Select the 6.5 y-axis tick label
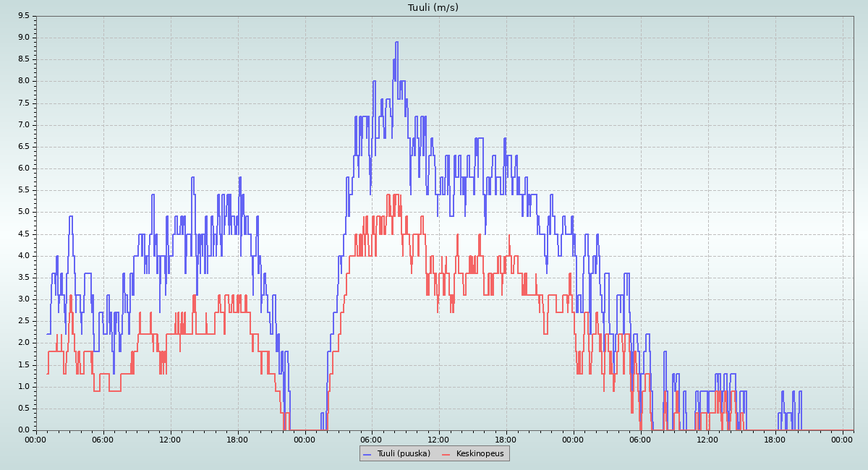Viewport: 868px width, 470px height. [23, 146]
